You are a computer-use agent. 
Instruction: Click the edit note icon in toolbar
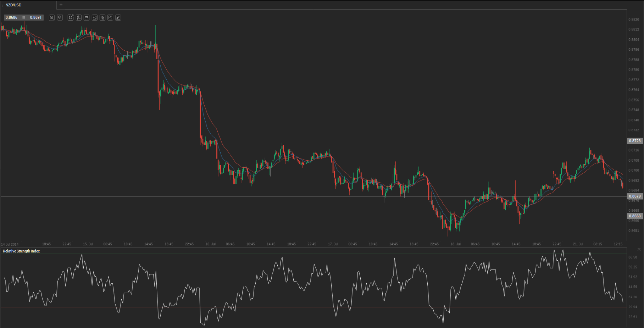pyautogui.click(x=110, y=18)
